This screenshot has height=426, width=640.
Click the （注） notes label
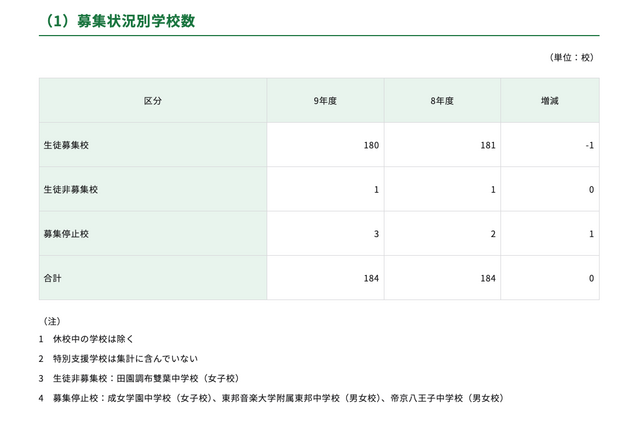tap(52, 322)
